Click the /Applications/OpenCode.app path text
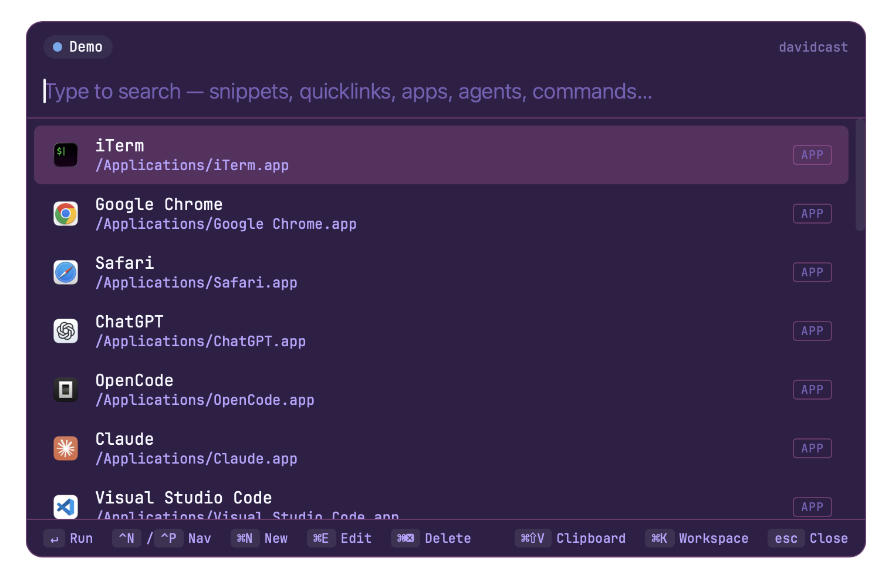892x588 pixels. pyautogui.click(x=205, y=400)
